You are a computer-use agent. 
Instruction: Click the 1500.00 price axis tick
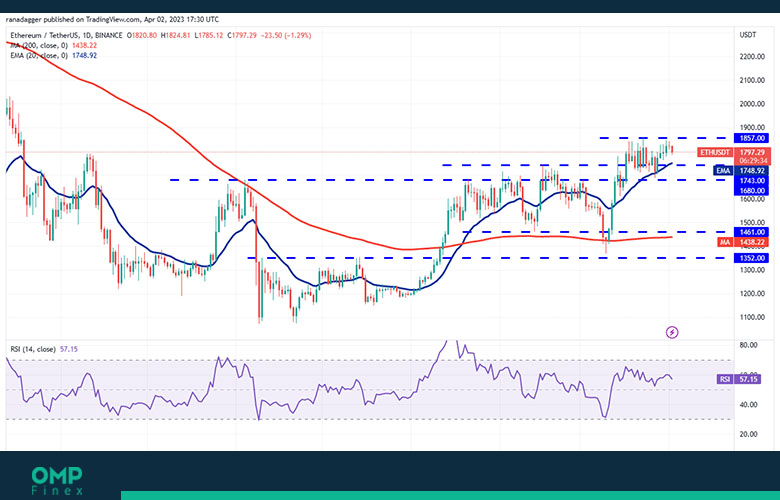(x=752, y=222)
